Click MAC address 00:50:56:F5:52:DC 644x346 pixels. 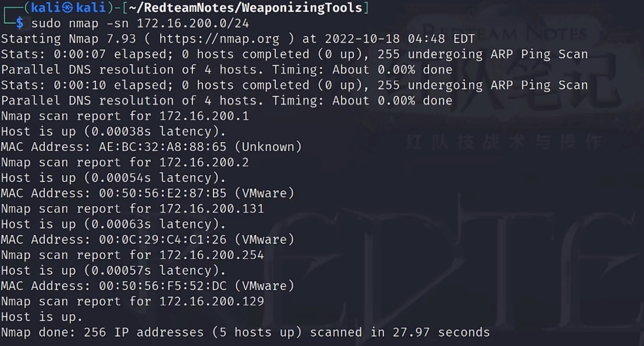pos(162,286)
